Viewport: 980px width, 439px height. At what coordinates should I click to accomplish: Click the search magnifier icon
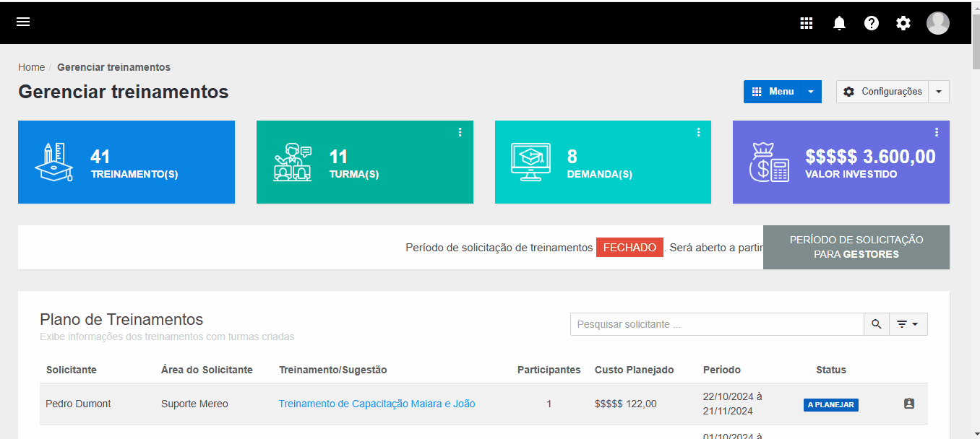pos(876,324)
